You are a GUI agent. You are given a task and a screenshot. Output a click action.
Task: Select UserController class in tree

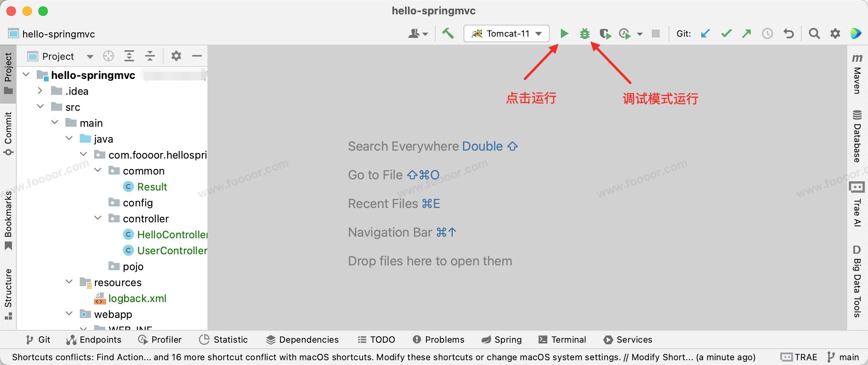click(x=172, y=251)
